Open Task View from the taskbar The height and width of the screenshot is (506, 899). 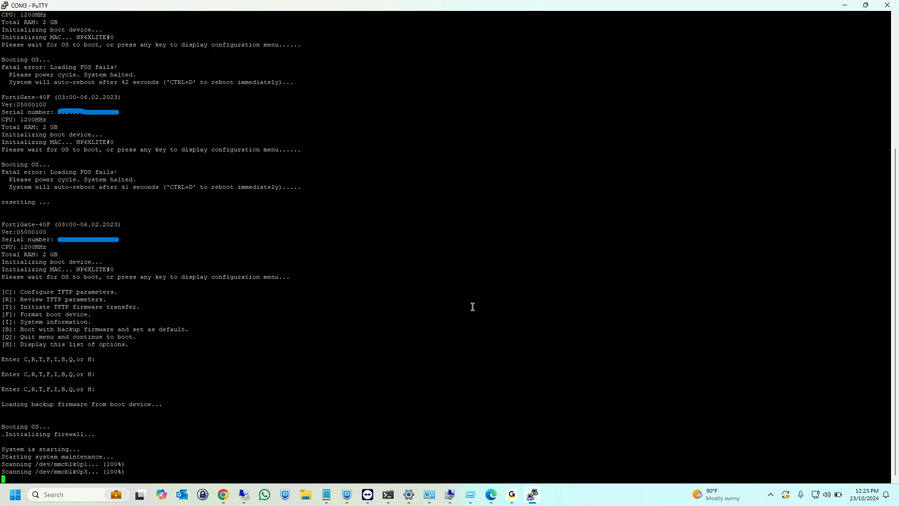point(140,495)
